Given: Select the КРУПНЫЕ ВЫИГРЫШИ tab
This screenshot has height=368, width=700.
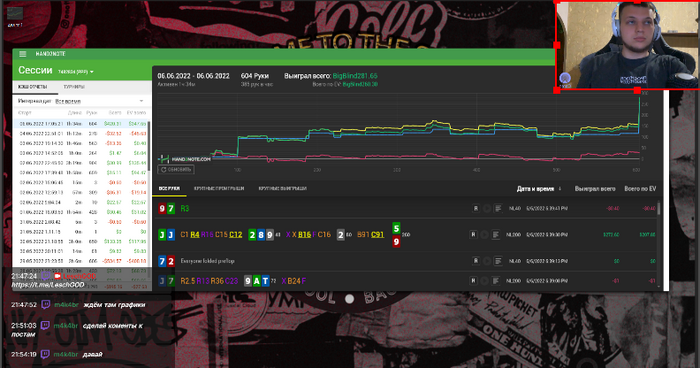Looking at the screenshot, I should pos(283,189).
